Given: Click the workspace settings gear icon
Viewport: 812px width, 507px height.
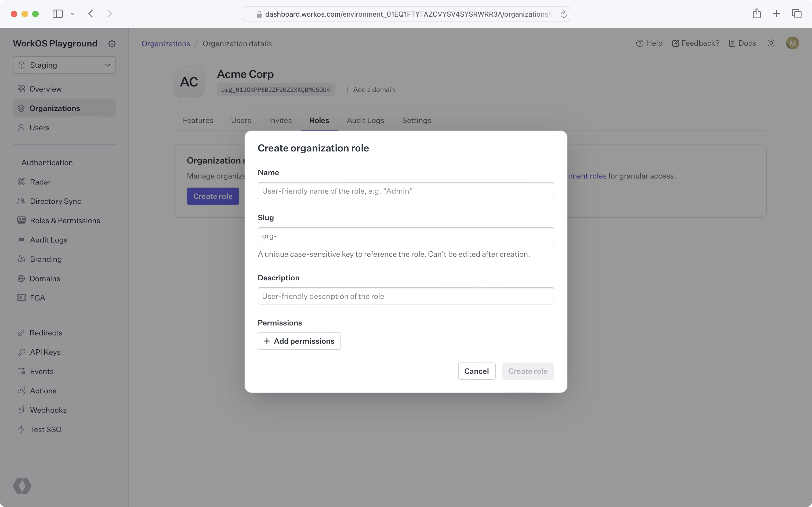Looking at the screenshot, I should click(x=112, y=44).
